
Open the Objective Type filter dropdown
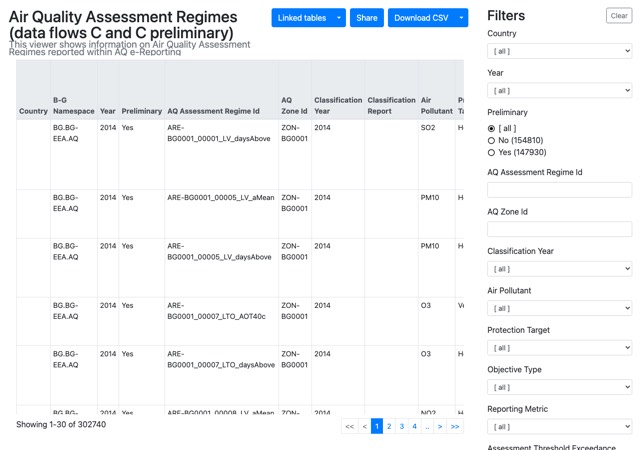point(560,387)
